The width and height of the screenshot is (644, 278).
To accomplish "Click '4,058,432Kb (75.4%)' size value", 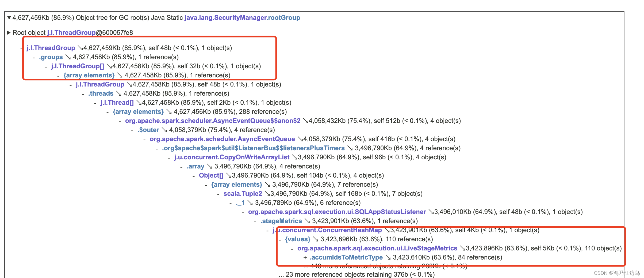I will click(340, 121).
